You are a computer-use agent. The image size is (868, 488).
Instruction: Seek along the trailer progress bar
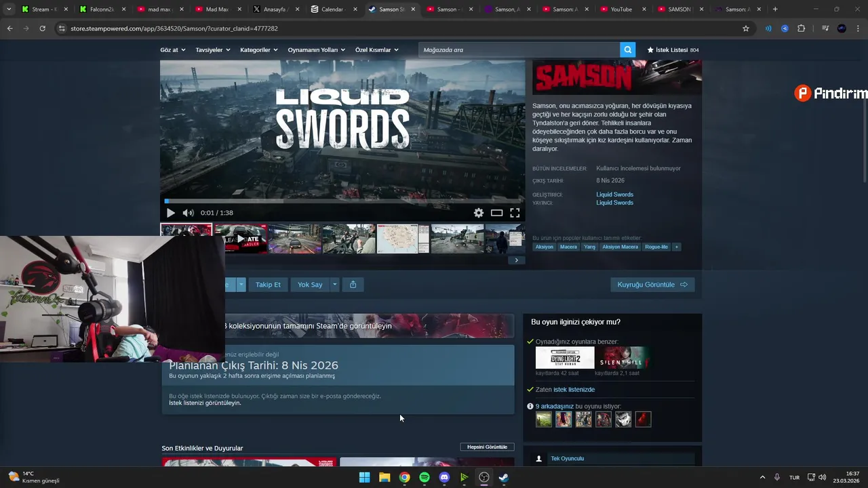(342, 201)
